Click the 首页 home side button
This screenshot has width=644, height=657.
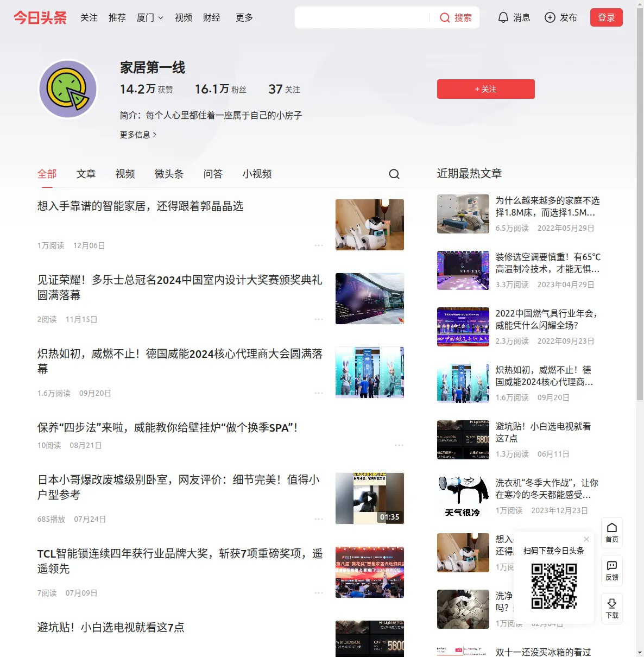click(612, 533)
